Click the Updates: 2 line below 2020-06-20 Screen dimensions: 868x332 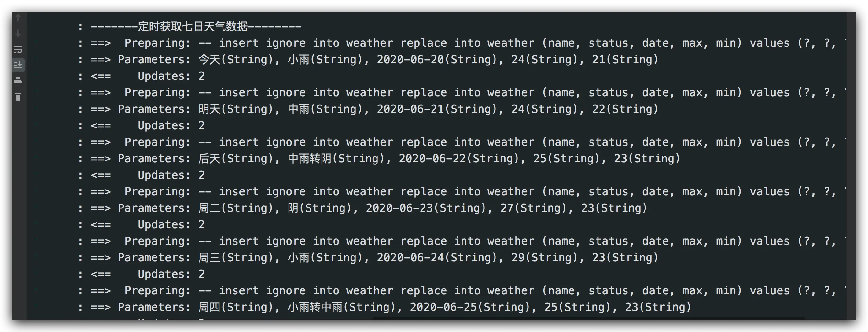coord(142,76)
